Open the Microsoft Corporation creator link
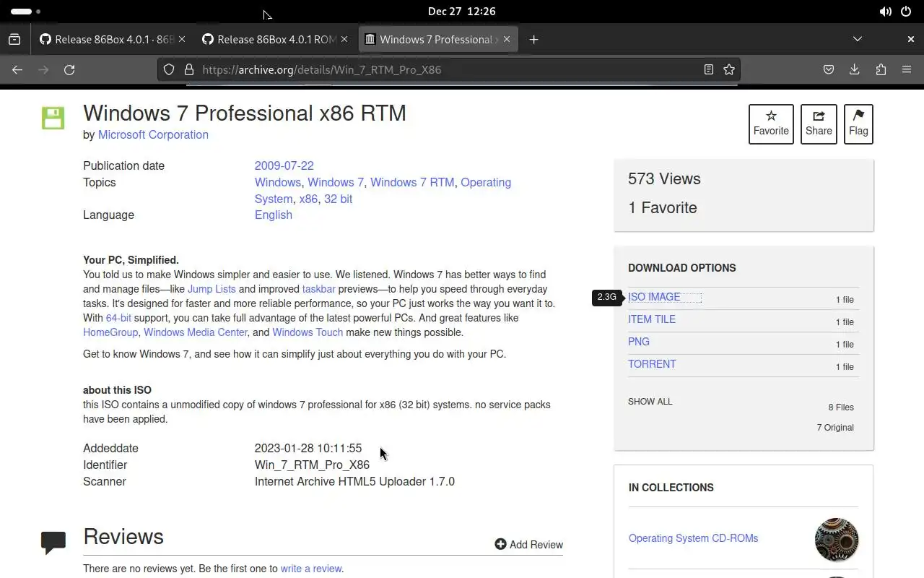The width and height of the screenshot is (924, 578). (153, 135)
